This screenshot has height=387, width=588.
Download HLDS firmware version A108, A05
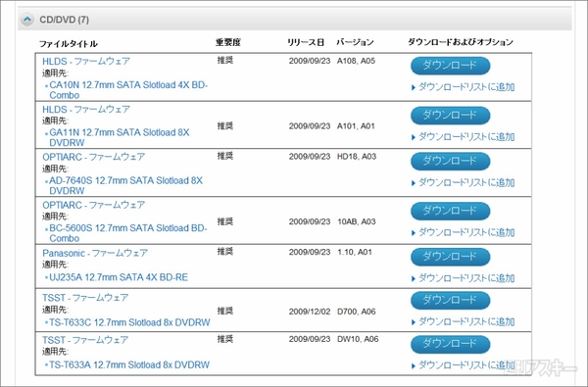coord(451,66)
